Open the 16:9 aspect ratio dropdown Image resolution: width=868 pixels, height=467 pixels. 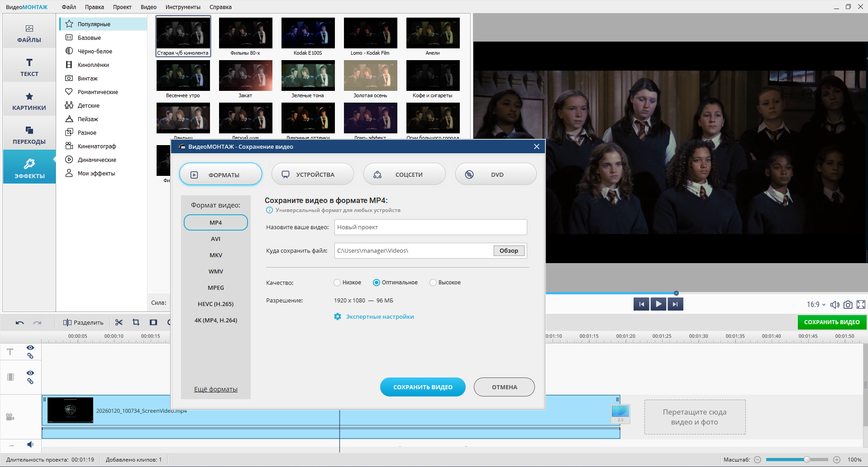[816, 305]
